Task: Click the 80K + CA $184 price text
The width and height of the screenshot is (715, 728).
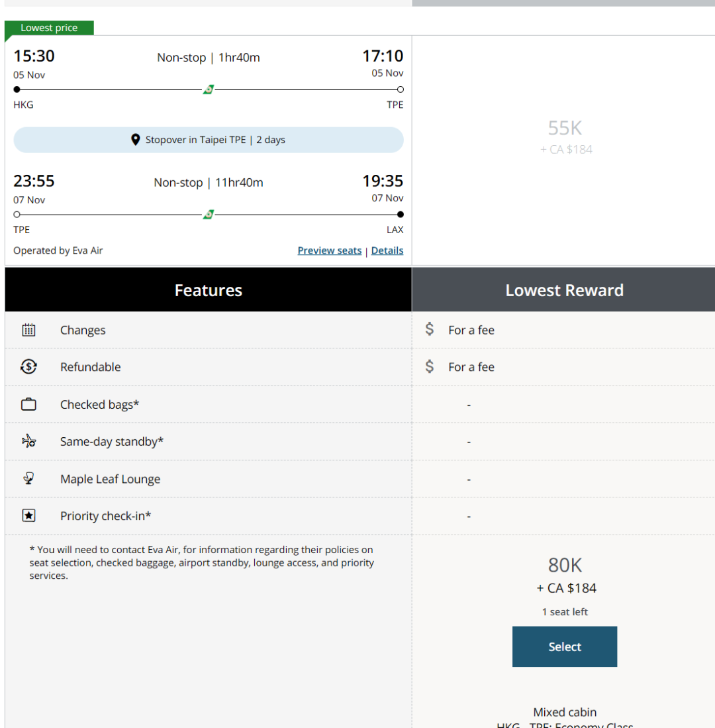Action: pos(565,574)
